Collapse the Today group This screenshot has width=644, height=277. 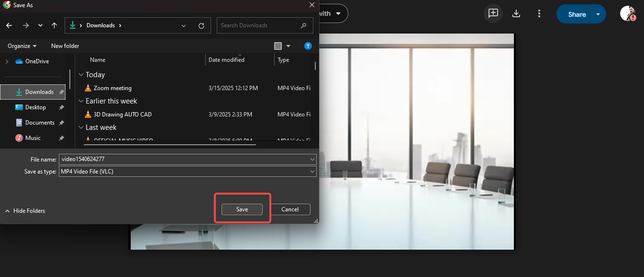coord(81,75)
